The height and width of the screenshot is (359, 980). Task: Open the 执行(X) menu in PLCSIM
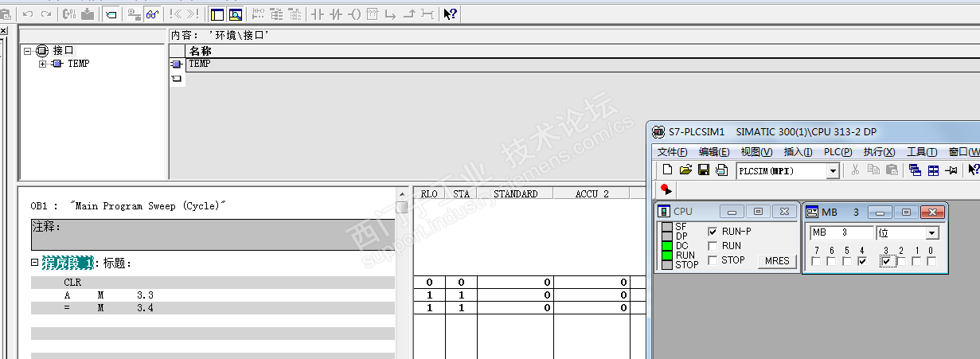click(x=879, y=152)
